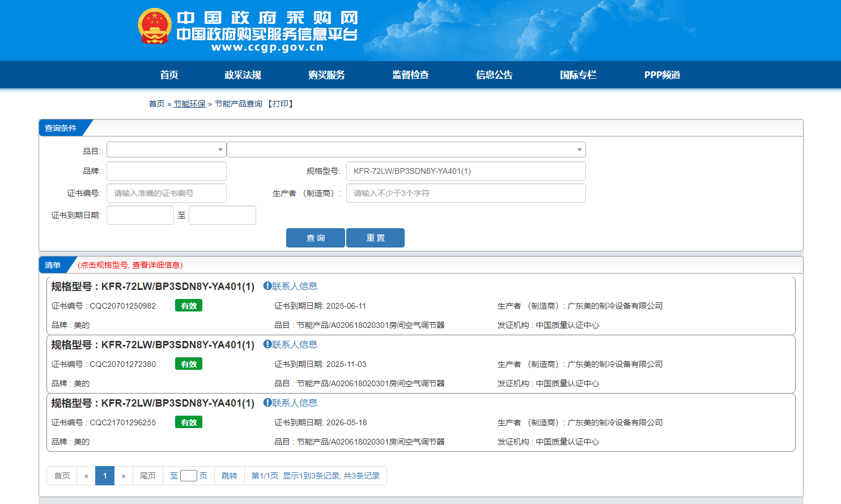841x504 pixels.
Task: Open 国际专栏 navigation item
Action: 578,75
